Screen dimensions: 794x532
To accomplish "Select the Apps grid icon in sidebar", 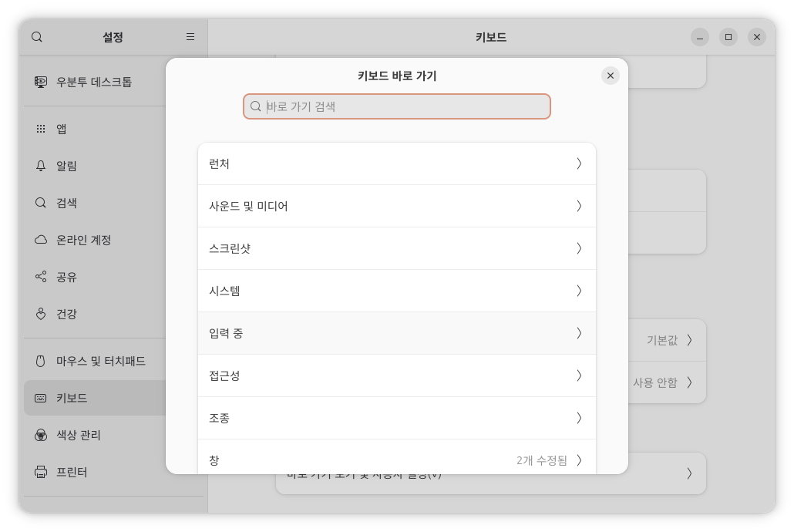I will click(x=41, y=129).
